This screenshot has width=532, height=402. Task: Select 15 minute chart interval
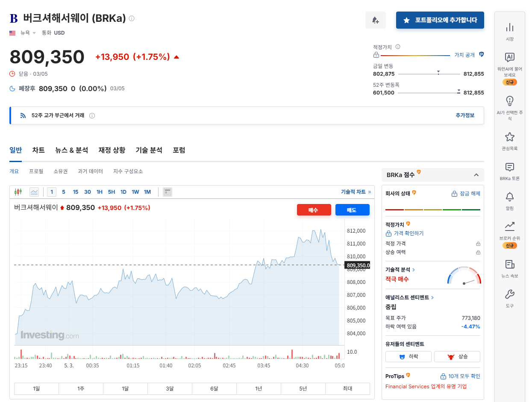[x=76, y=192]
